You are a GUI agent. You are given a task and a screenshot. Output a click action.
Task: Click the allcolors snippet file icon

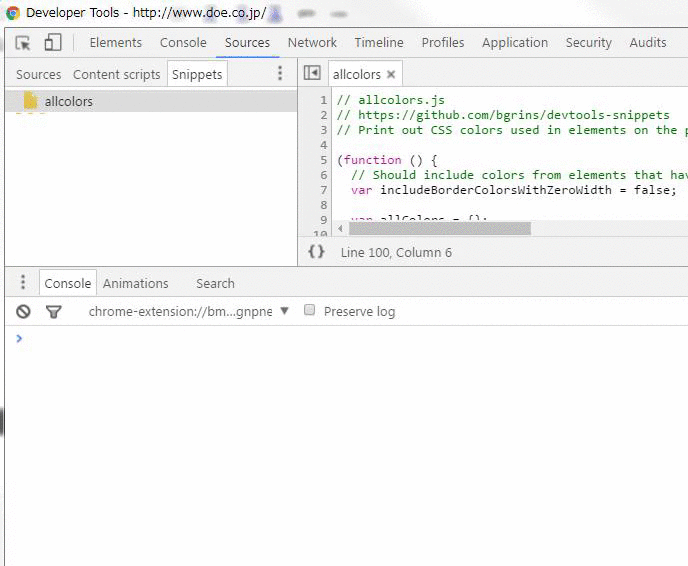(30, 101)
